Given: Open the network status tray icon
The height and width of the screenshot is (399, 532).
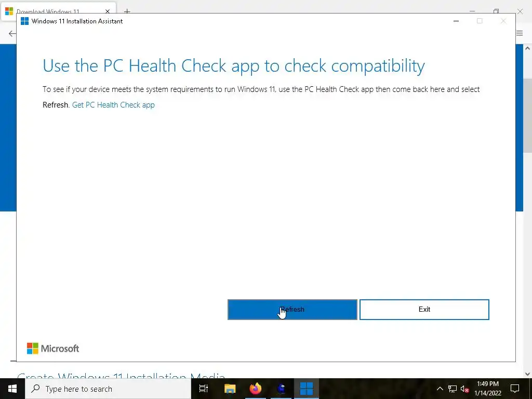Looking at the screenshot, I should [453, 389].
